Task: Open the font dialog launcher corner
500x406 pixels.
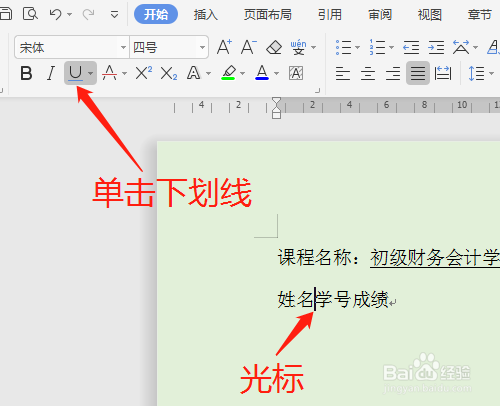Action: pyautogui.click(x=318, y=91)
